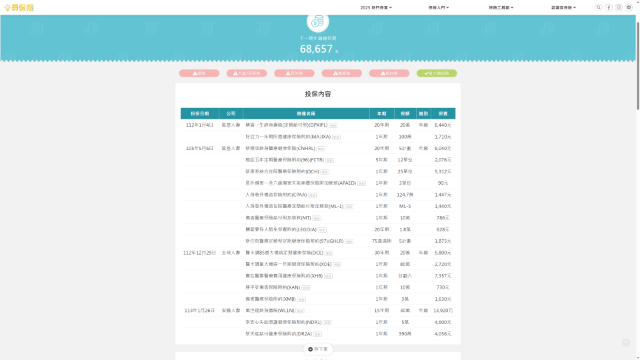
Task: Open the Facebook icon in the header
Action: point(609,7)
